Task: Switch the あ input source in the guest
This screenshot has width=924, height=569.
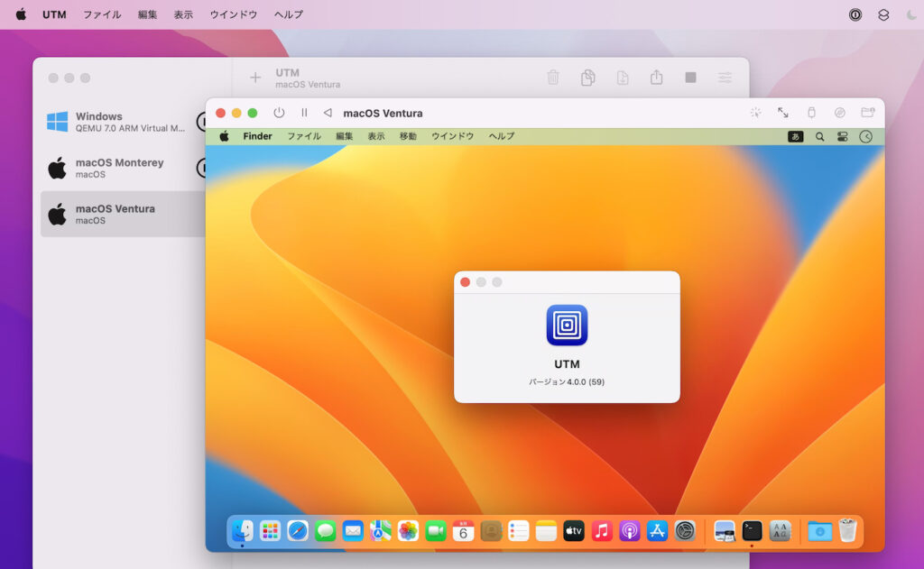Action: pos(794,136)
